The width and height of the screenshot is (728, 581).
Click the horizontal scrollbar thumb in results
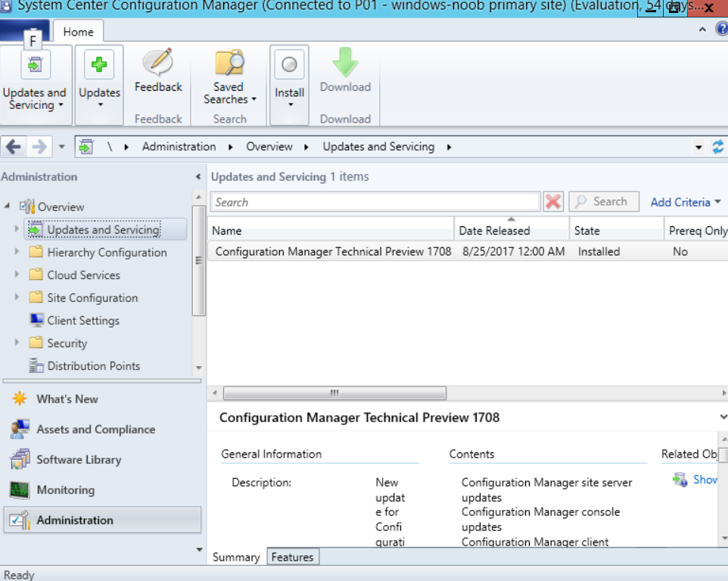[x=334, y=393]
